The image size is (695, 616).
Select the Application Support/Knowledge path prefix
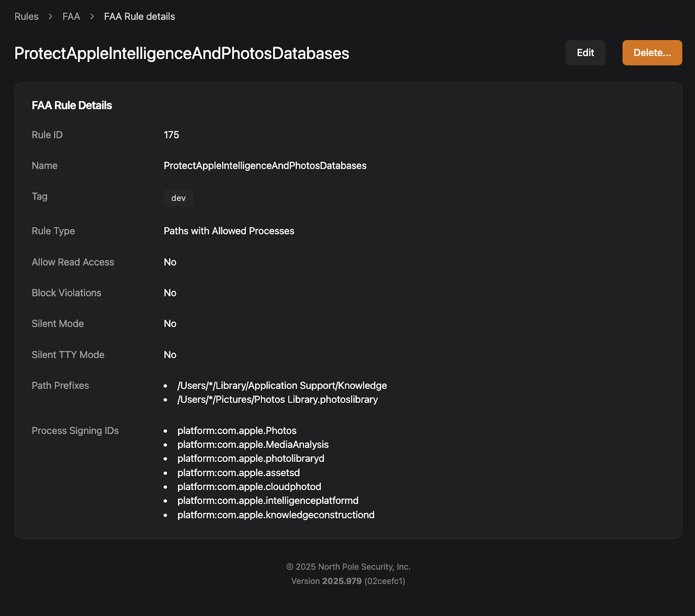[282, 385]
